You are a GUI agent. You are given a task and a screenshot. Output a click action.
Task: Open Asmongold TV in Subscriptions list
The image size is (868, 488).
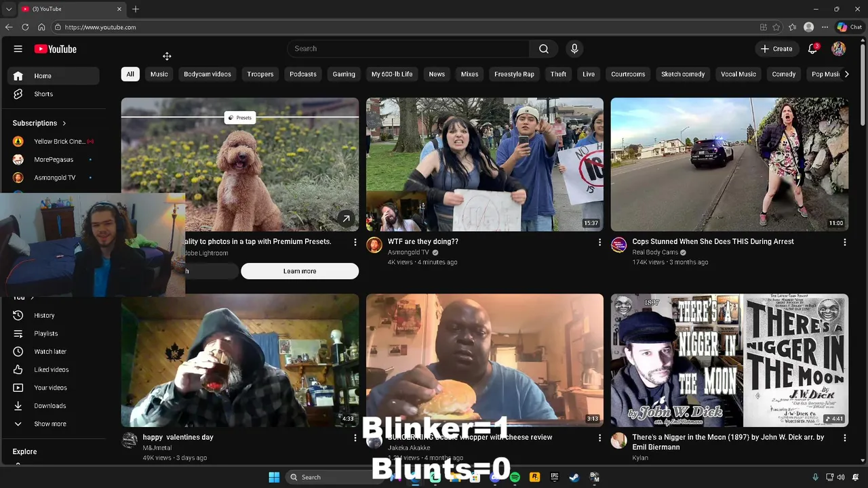[x=53, y=178]
